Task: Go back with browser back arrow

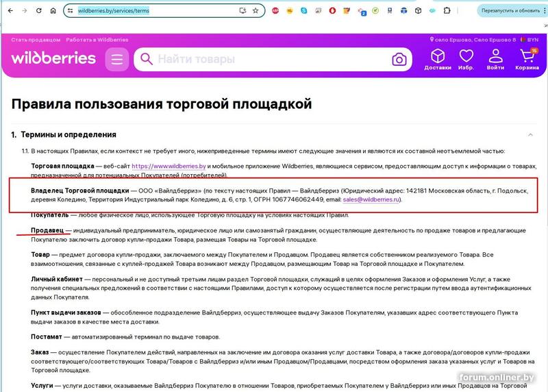Action: (10, 10)
